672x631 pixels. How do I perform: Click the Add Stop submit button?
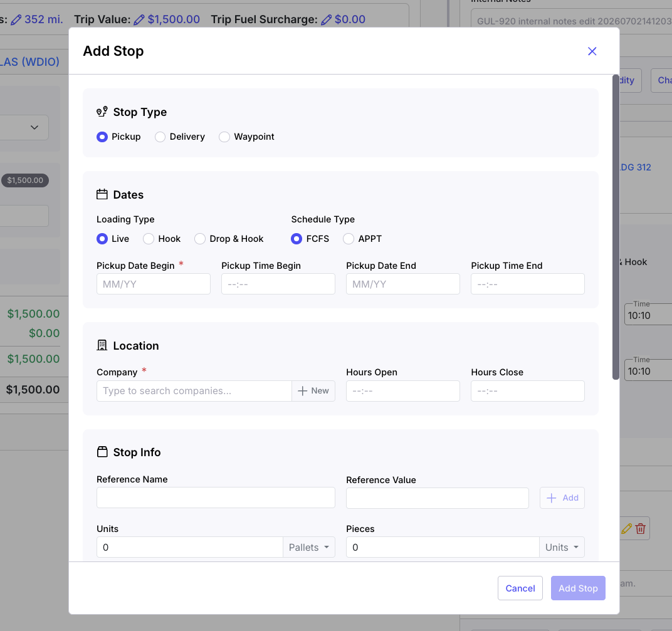pyautogui.click(x=578, y=588)
